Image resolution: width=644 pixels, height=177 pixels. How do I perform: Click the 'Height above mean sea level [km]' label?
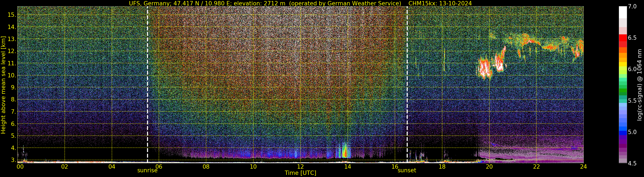click(x=3, y=85)
